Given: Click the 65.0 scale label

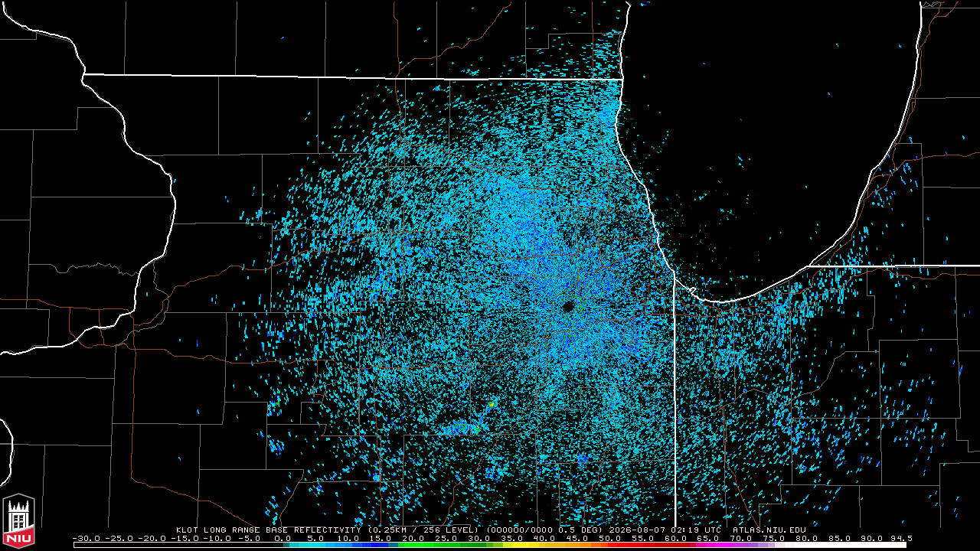Looking at the screenshot, I should 708,539.
